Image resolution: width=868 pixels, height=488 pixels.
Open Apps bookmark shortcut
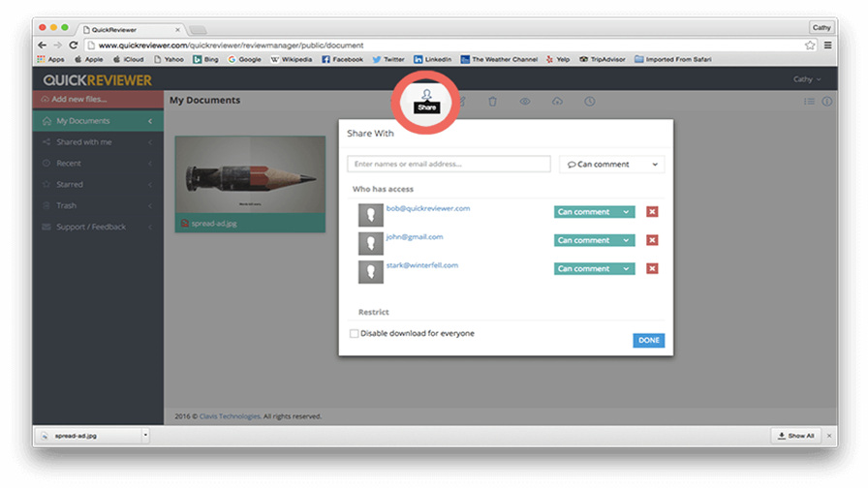[50, 59]
